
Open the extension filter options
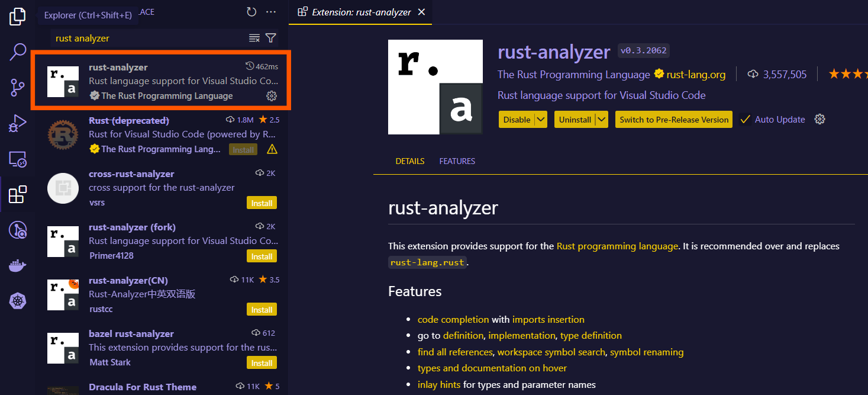pos(271,38)
